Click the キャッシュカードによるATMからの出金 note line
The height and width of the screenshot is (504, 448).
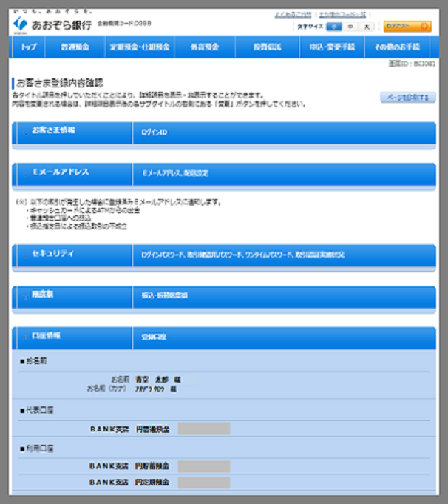click(84, 210)
